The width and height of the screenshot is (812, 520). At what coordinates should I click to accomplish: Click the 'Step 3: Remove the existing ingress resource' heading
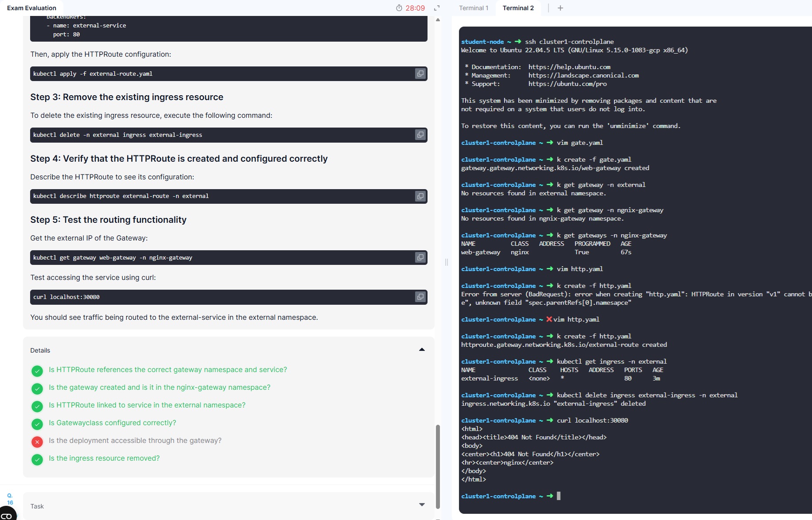pos(127,97)
